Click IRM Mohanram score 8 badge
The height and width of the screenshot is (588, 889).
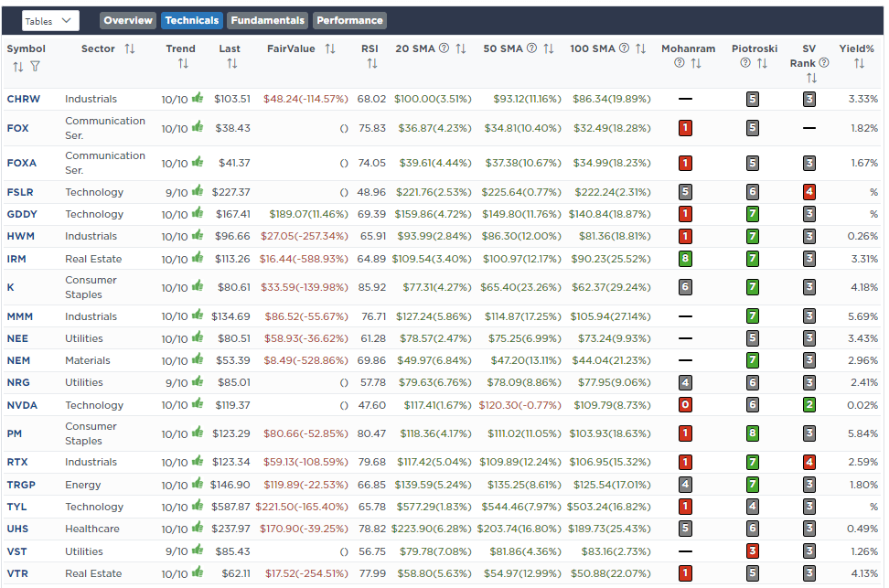click(685, 259)
